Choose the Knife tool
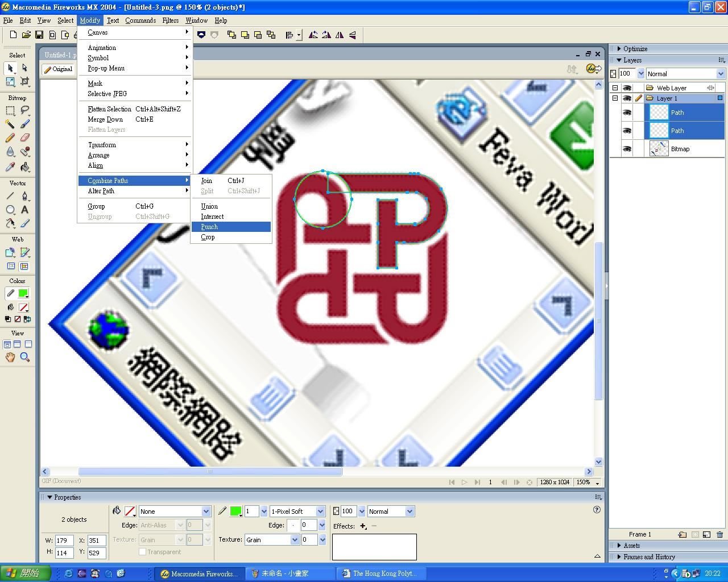The width and height of the screenshot is (728, 582). pyautogui.click(x=24, y=223)
